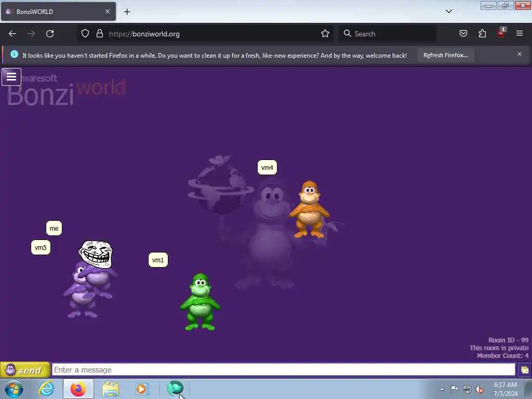The height and width of the screenshot is (399, 532).
Task: Close the BonziWORLD tab
Action: point(107,11)
